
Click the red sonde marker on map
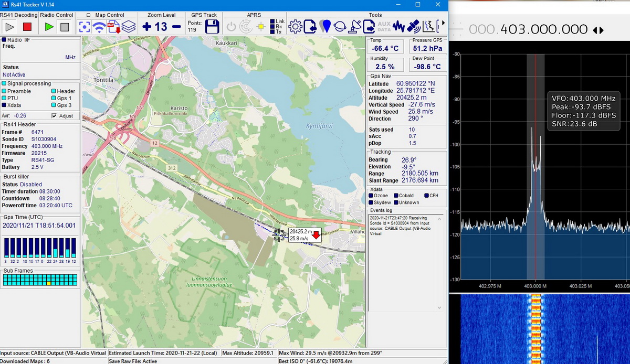coord(317,234)
